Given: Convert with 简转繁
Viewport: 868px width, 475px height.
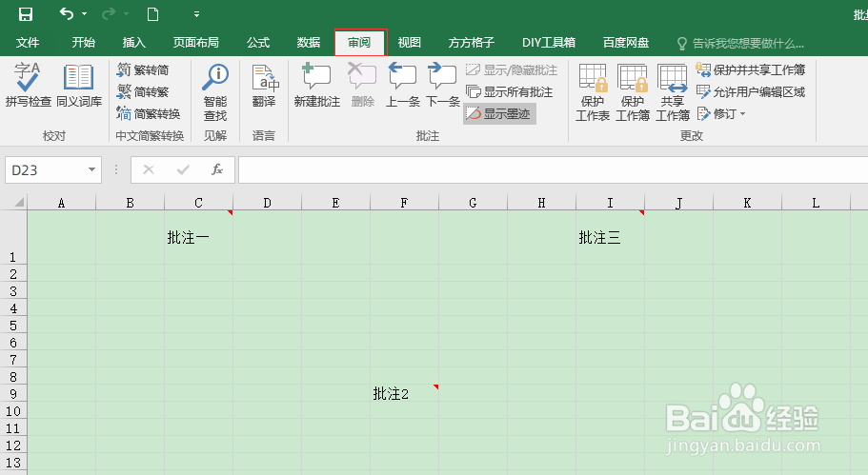Looking at the screenshot, I should (143, 91).
